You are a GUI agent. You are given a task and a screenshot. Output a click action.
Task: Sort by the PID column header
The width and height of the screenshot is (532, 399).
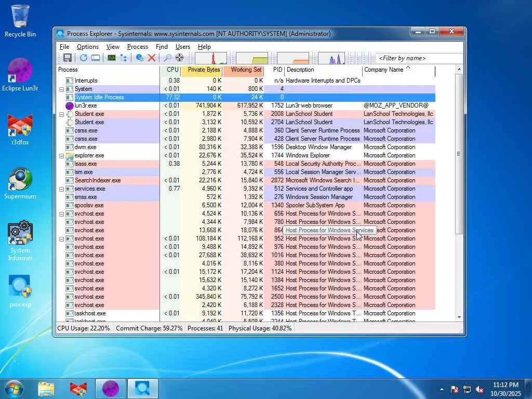tap(274, 70)
